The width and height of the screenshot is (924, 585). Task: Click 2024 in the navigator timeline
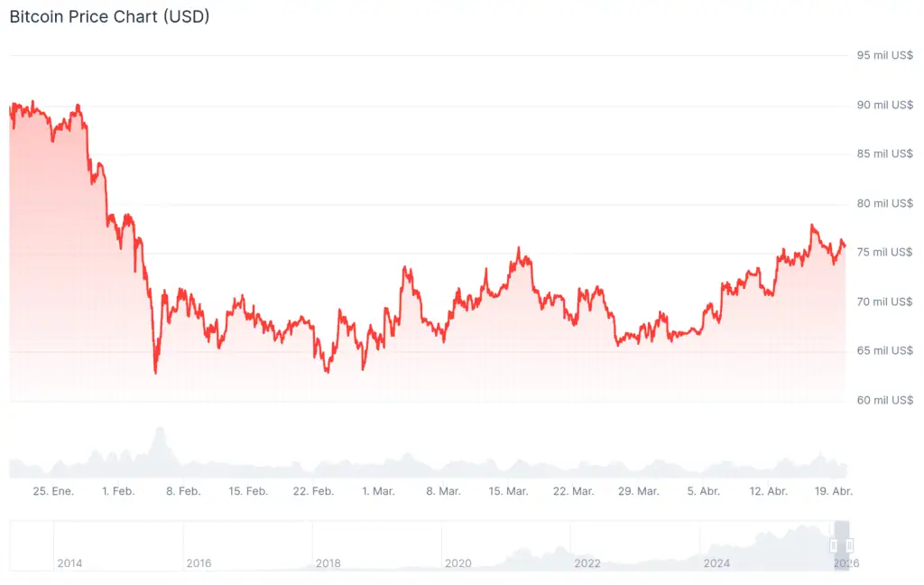click(x=717, y=563)
